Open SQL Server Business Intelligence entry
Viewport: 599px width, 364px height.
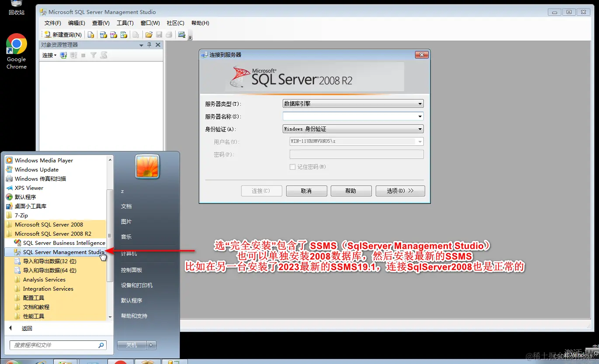pyautogui.click(x=55, y=243)
